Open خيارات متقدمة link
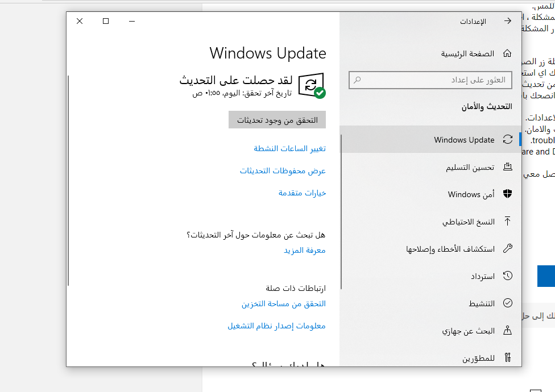 pyautogui.click(x=303, y=193)
